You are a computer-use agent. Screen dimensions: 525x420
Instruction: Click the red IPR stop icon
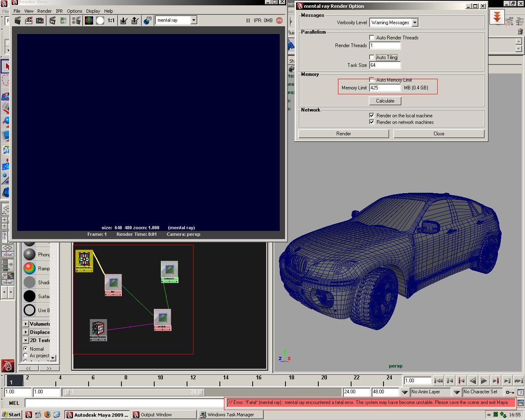point(279,20)
